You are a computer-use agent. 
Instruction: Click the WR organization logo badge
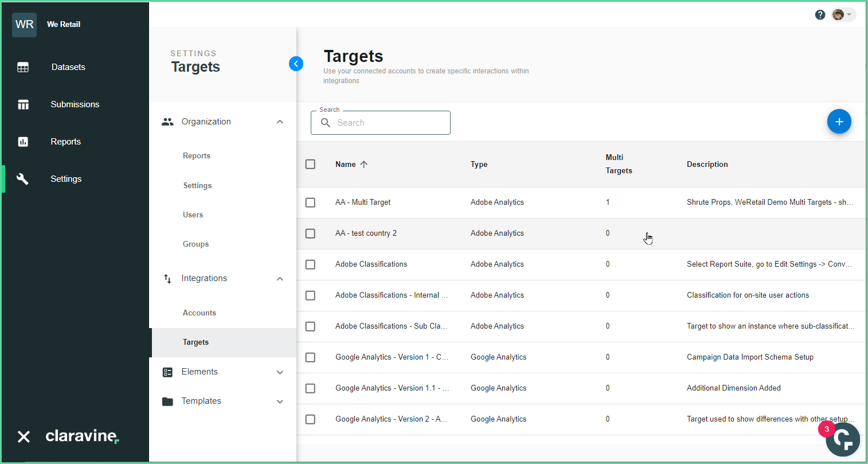point(24,25)
